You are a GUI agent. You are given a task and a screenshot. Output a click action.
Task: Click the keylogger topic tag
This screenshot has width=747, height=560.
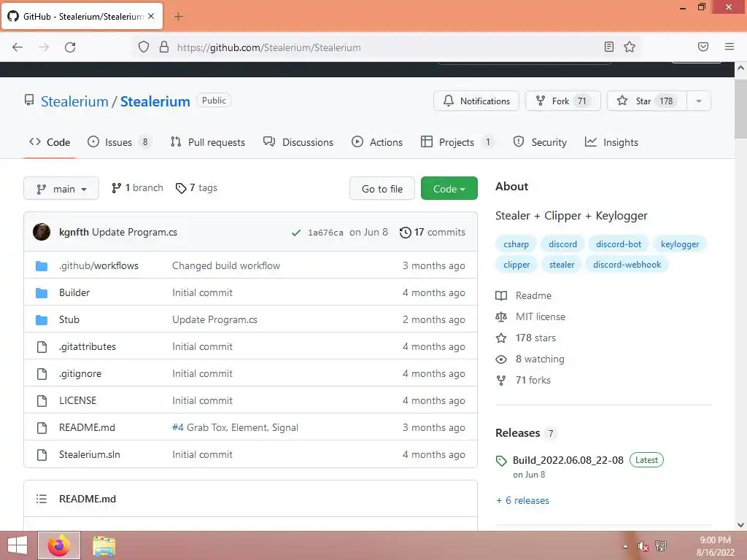click(x=680, y=244)
